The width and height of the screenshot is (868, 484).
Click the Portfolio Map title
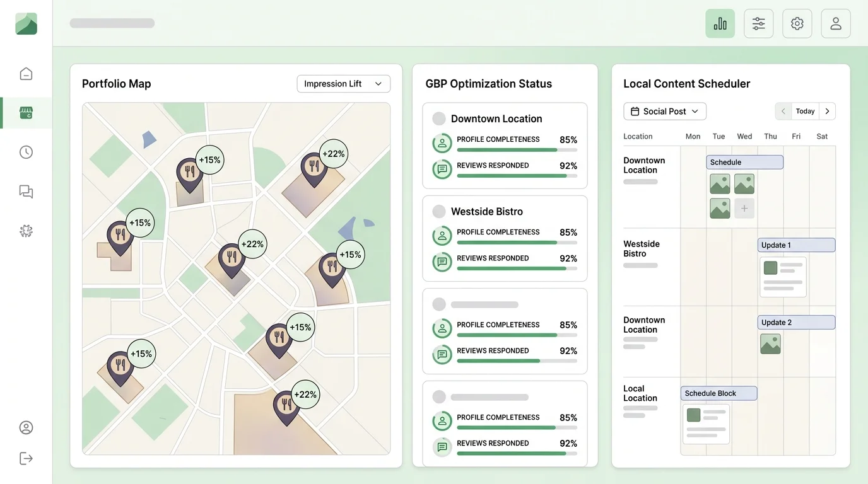point(117,84)
